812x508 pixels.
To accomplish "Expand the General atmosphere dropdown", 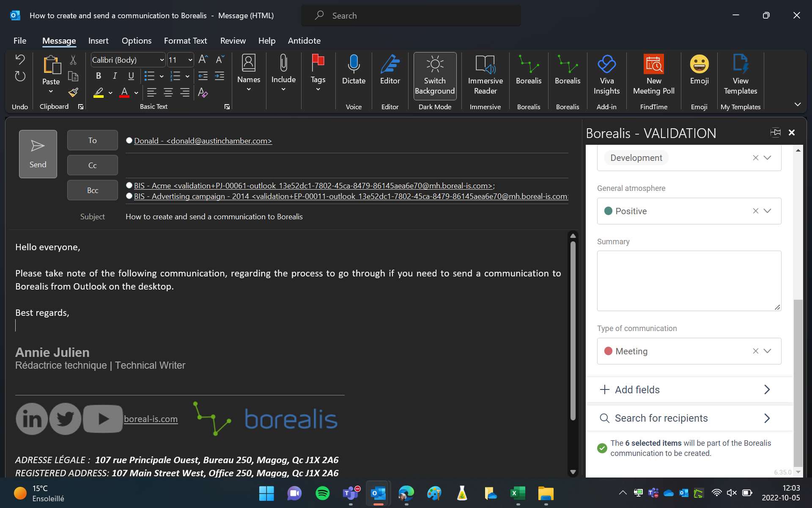I will [x=767, y=211].
